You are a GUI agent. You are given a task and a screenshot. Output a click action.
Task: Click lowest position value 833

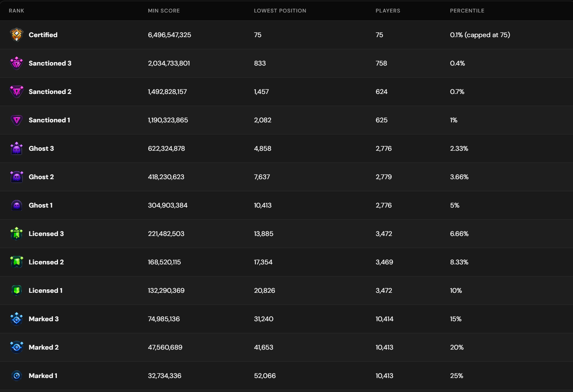tap(260, 63)
